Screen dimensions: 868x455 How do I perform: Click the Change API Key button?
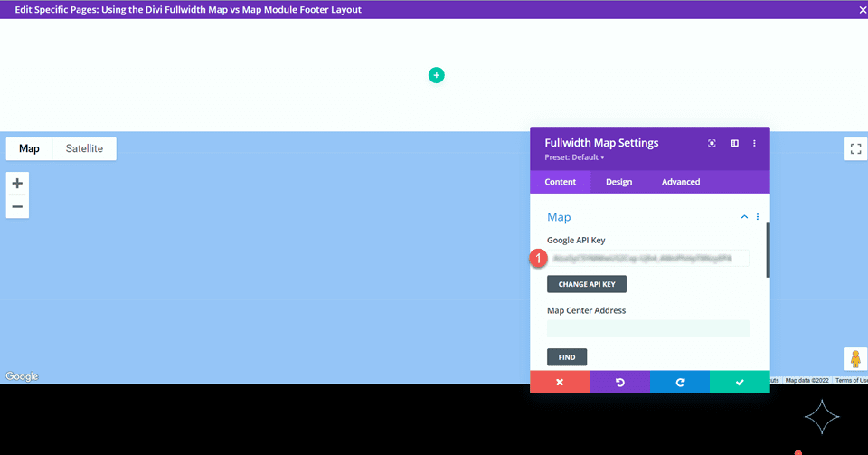[587, 284]
